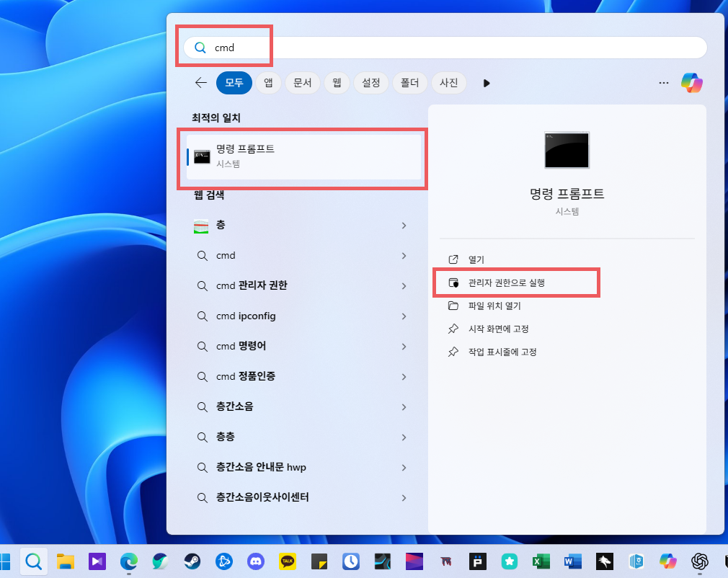Select the 설정 filter tab
Viewport: 728px width, 578px height.
[371, 83]
